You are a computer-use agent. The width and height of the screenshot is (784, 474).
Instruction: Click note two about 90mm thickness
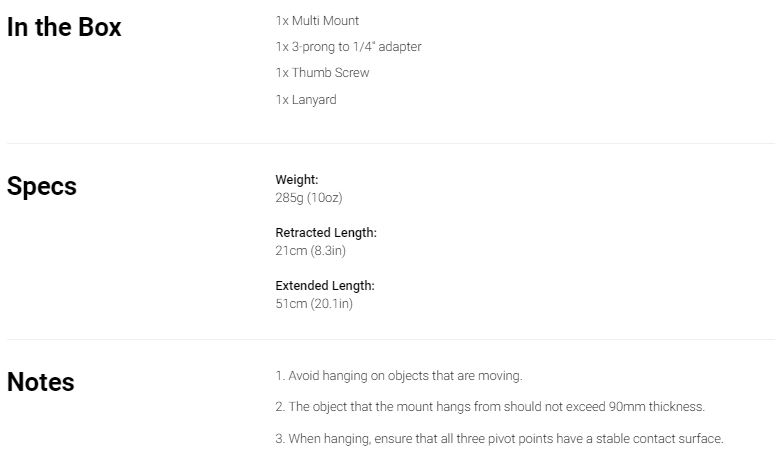pos(490,406)
